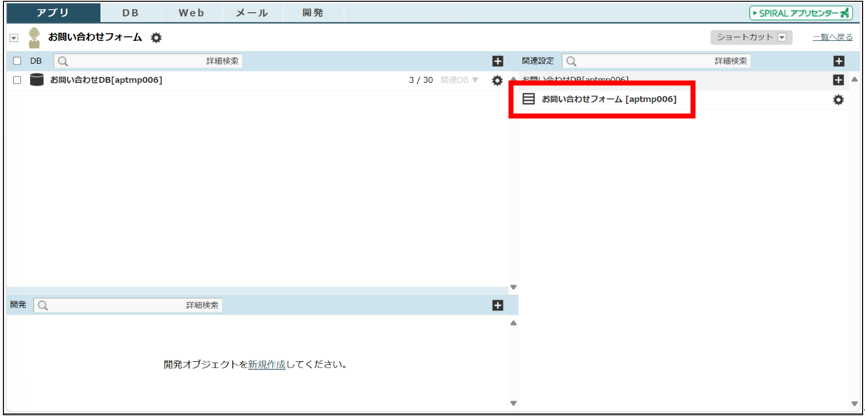This screenshot has height=416, width=865.
Task: Open SPIRAL アプリセンター button
Action: 801,13
